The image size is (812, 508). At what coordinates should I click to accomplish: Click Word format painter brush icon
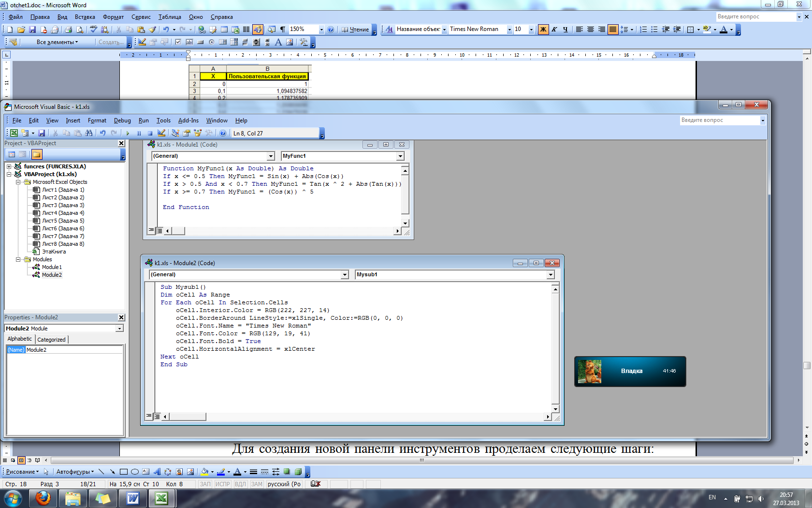pyautogui.click(x=152, y=30)
